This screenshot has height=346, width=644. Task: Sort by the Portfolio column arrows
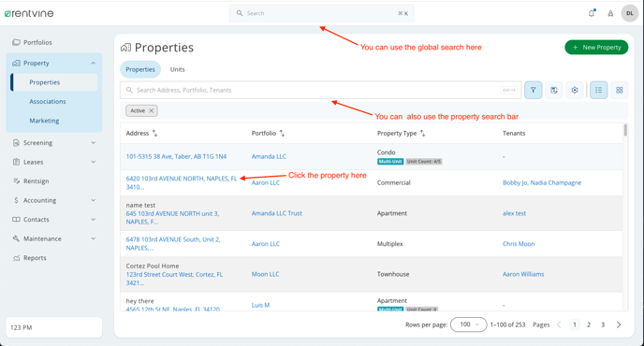[282, 133]
